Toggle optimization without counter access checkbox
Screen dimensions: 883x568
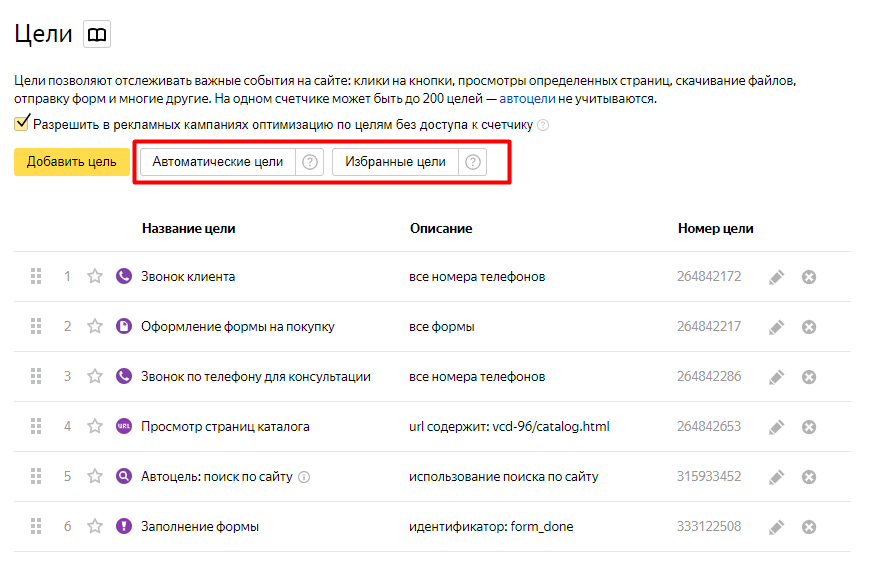coord(21,123)
